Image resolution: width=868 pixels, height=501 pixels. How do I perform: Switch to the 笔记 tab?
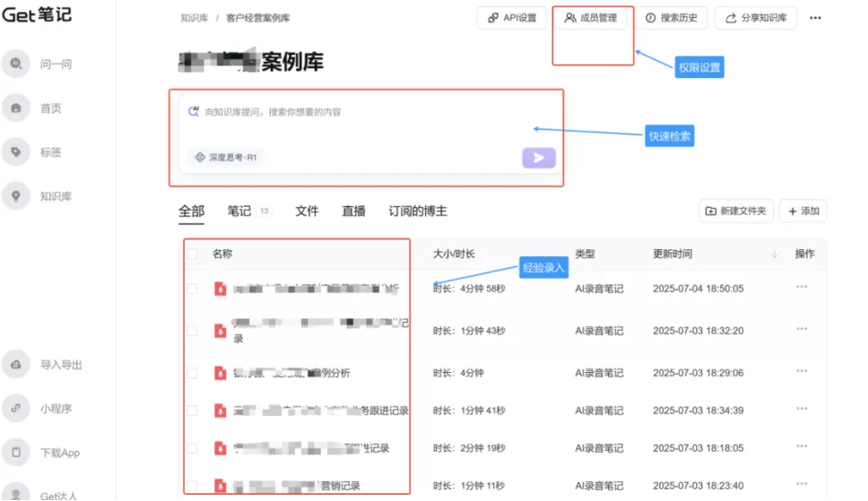[239, 211]
